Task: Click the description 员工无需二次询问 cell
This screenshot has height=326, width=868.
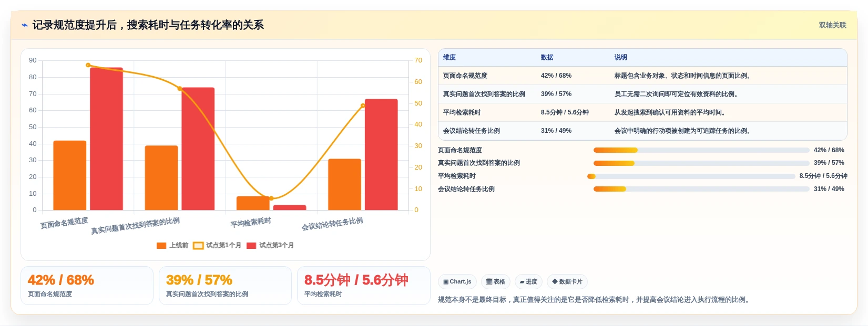Action: tap(677, 94)
